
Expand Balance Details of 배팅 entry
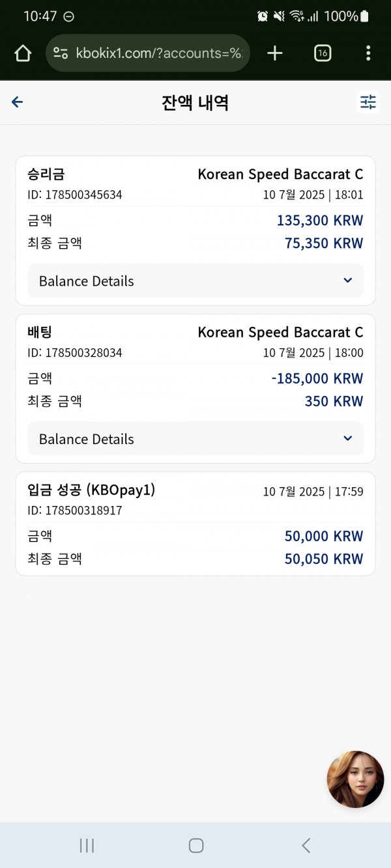(195, 439)
